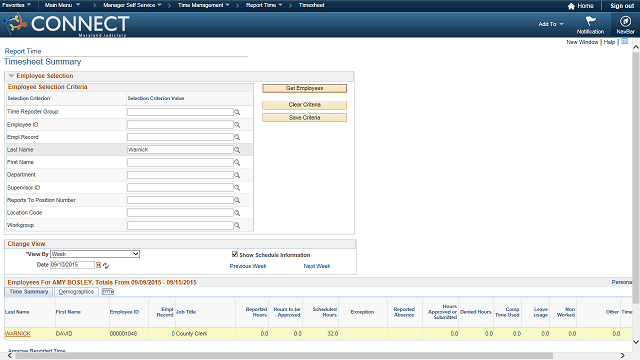Click the Sign out link
The image size is (640, 360).
[x=622, y=6]
